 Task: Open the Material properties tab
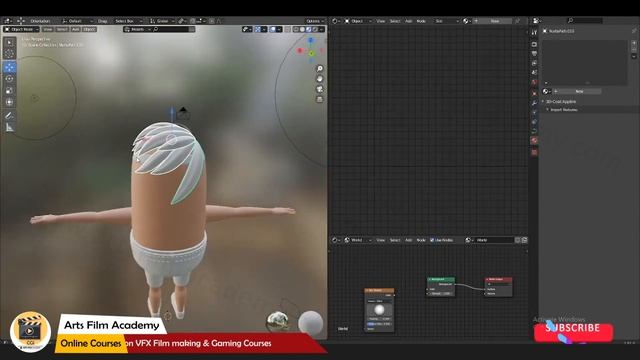click(x=534, y=140)
